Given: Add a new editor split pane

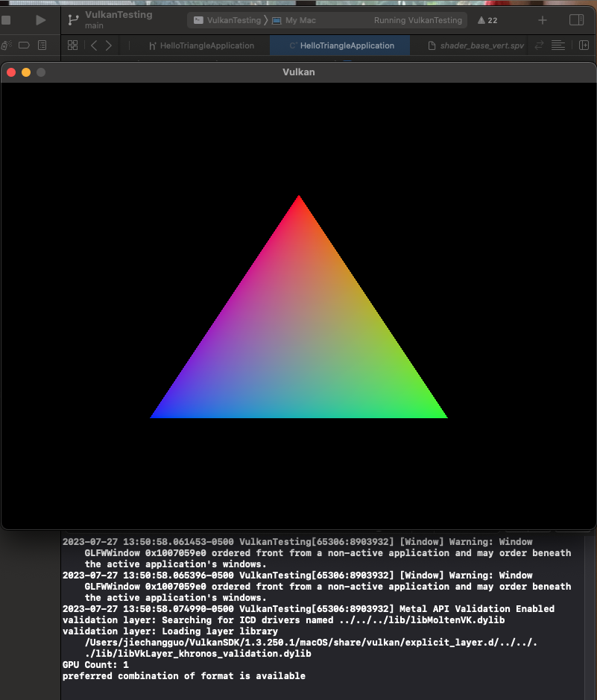Looking at the screenshot, I should 584,45.
